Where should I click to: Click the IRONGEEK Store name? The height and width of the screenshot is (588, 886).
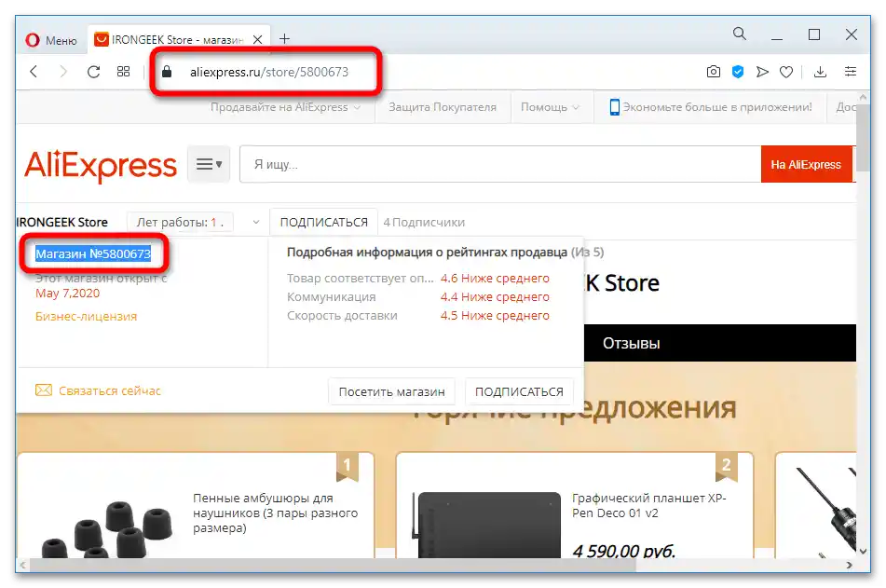[62, 222]
